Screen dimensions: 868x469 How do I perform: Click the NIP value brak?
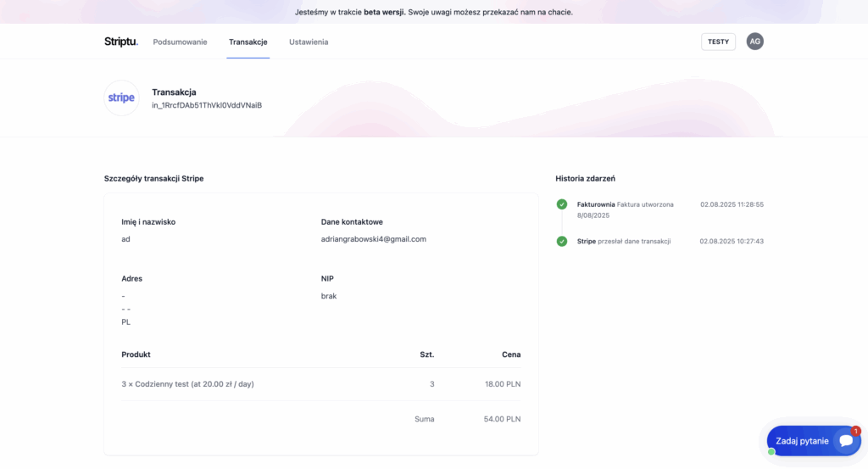tap(329, 296)
